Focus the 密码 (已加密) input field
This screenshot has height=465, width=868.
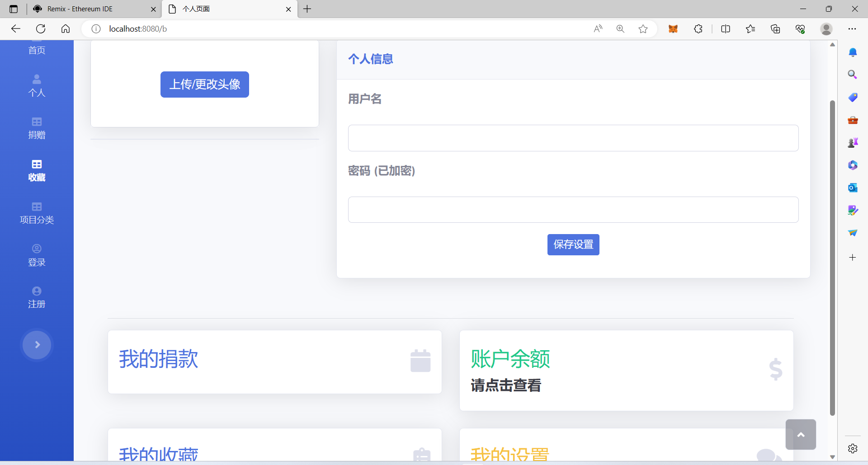click(x=573, y=210)
